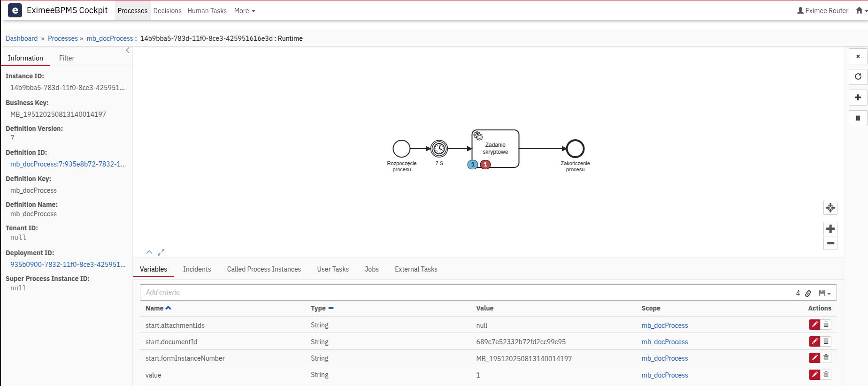Open the saved criteria dropdown

[824, 293]
